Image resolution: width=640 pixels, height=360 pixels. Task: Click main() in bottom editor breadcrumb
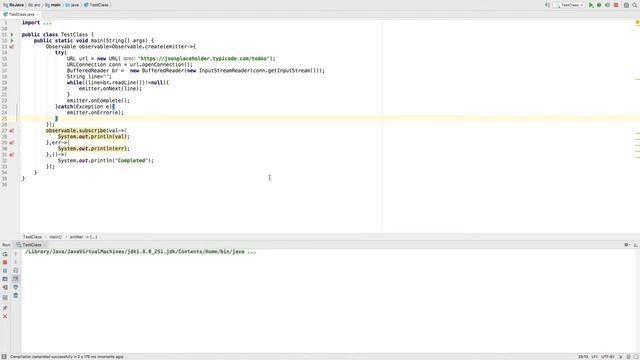click(56, 237)
